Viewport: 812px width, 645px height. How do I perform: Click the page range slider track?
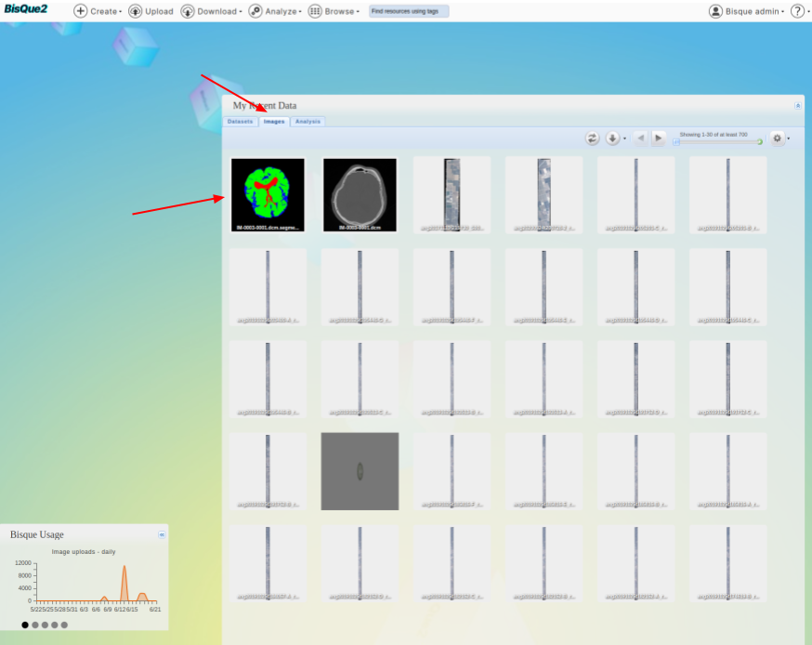click(x=717, y=142)
